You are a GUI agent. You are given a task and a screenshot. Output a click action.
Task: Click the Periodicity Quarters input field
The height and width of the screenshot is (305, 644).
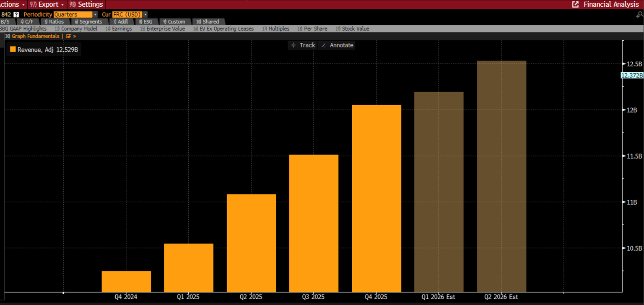point(73,15)
